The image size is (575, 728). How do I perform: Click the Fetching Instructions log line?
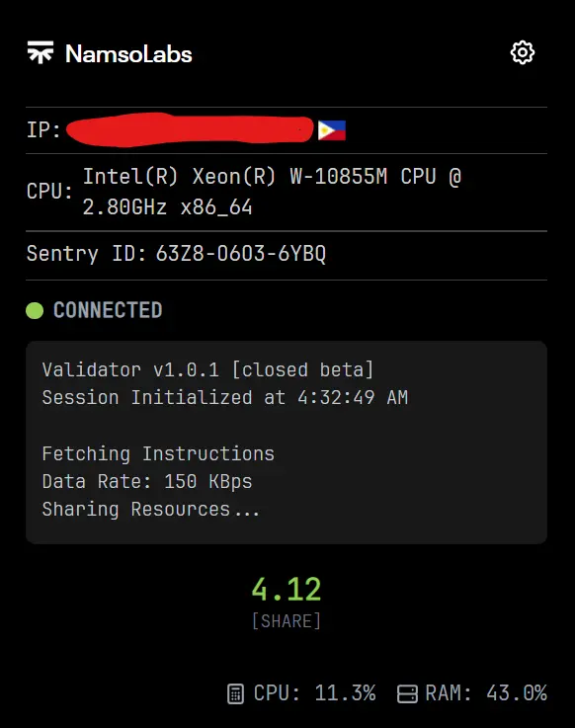tap(158, 453)
